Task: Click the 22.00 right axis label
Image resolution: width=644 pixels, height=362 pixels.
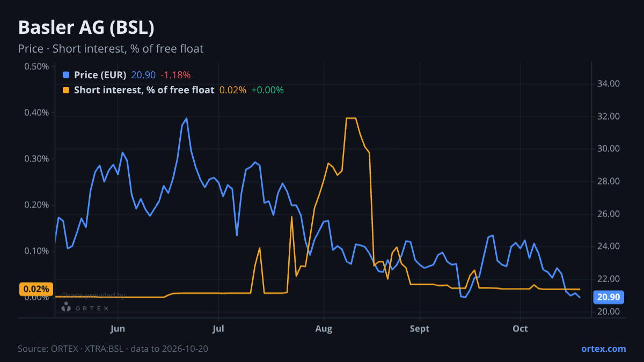Action: (x=608, y=279)
